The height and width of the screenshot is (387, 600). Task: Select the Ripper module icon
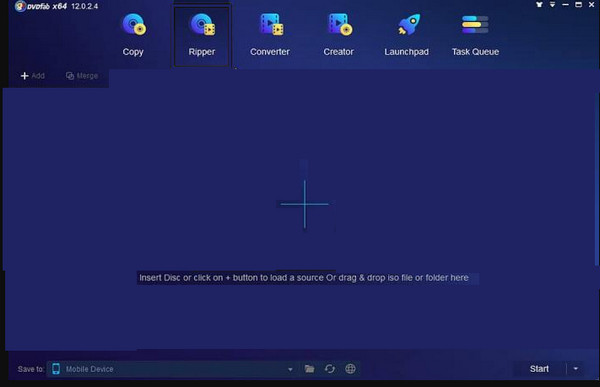202,35
